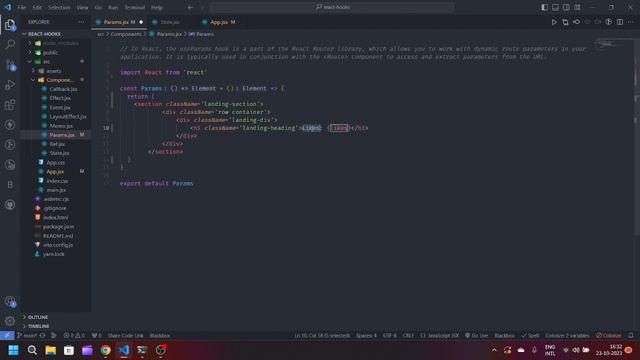The height and width of the screenshot is (360, 640).
Task: Click Share Code Link in status bar
Action: pos(125,336)
